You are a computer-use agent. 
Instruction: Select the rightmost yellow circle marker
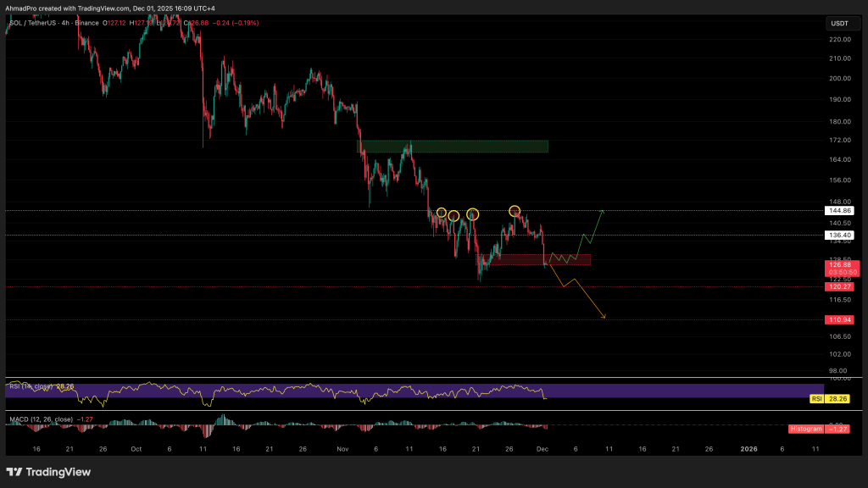point(514,210)
